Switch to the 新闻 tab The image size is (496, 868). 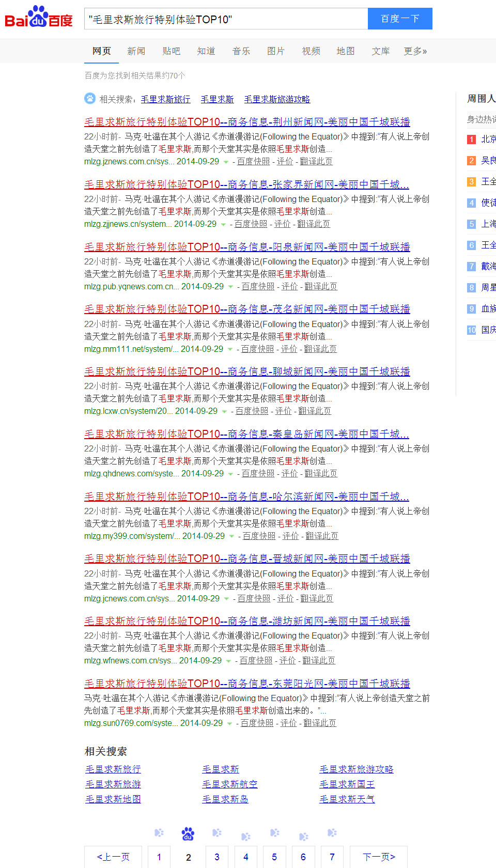click(x=136, y=51)
